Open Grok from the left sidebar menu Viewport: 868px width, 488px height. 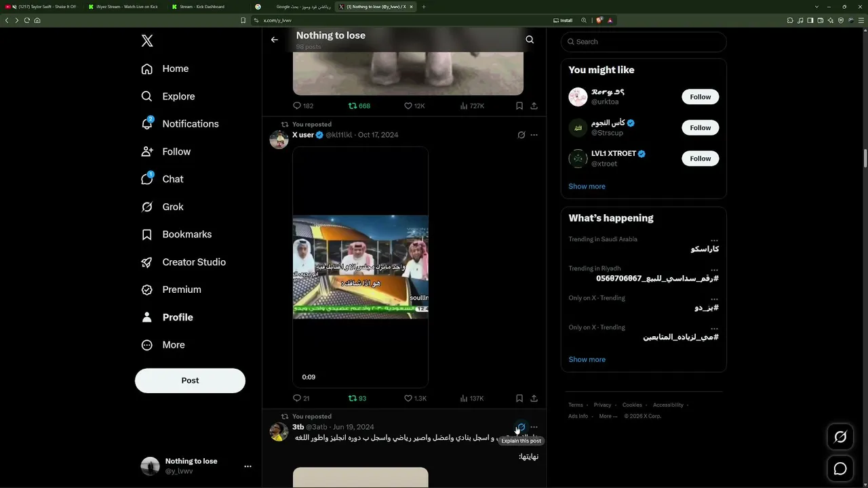pyautogui.click(x=162, y=207)
